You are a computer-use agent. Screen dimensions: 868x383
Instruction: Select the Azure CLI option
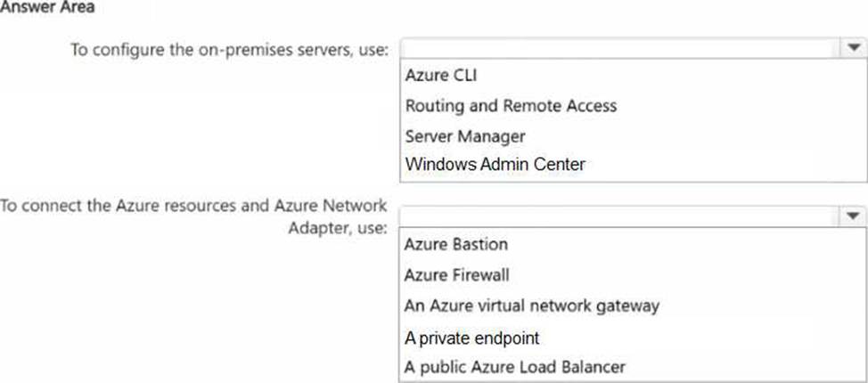pos(440,76)
